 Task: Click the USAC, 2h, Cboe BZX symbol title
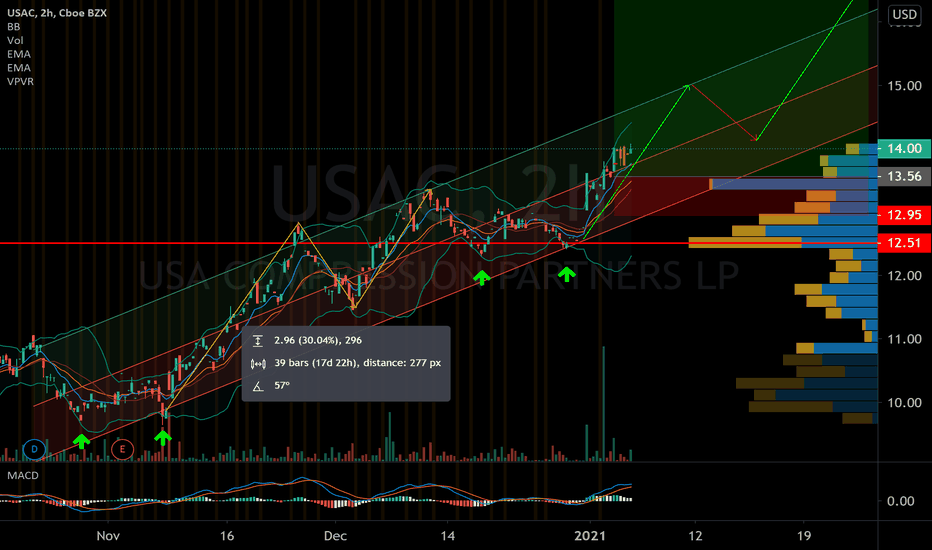tap(57, 13)
